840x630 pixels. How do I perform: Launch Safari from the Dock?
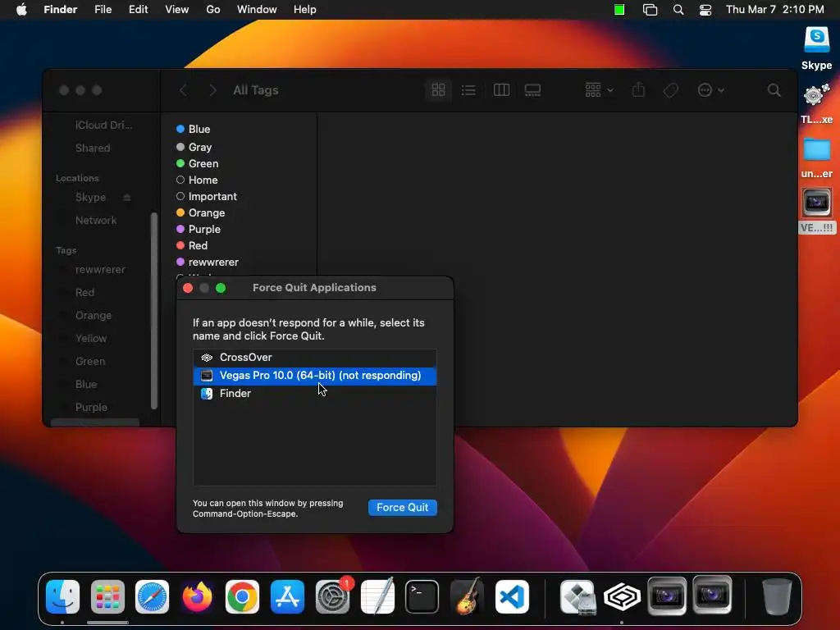(x=152, y=597)
